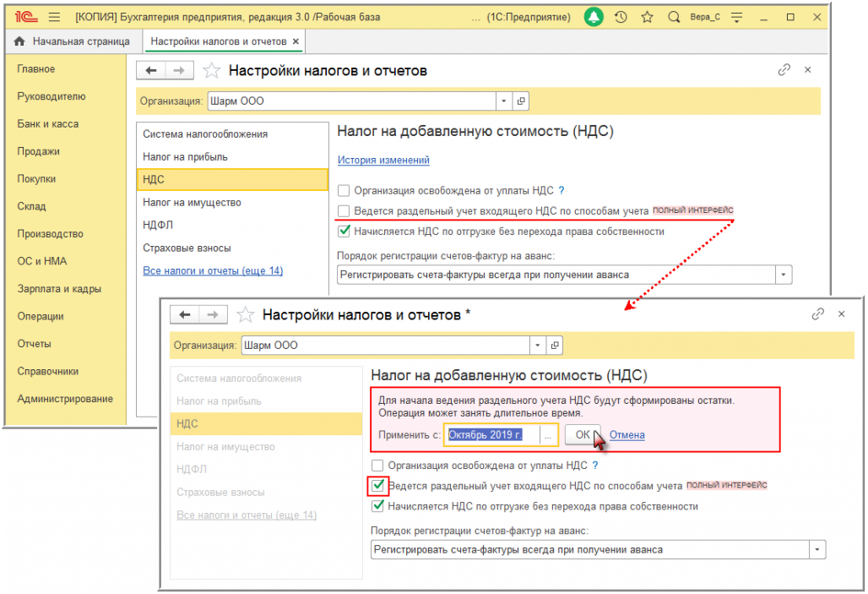Favorite star in lower window header
This screenshot has height=594, width=868.
pyautogui.click(x=245, y=314)
